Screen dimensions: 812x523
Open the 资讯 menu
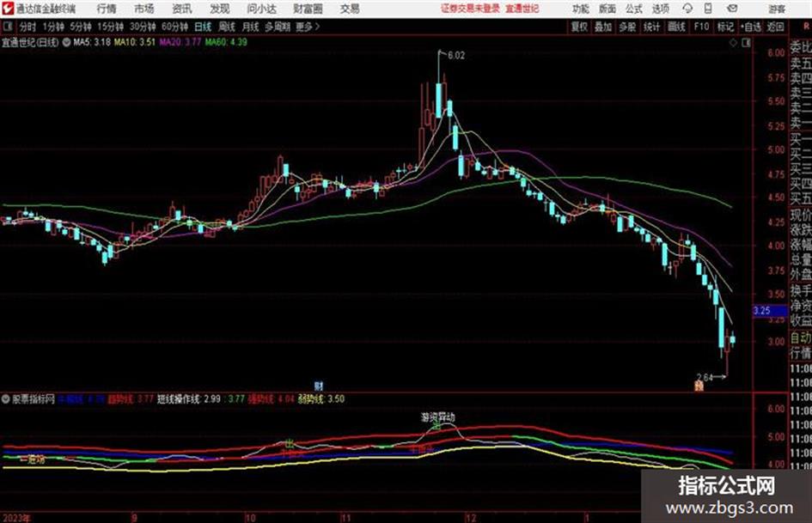[182, 9]
